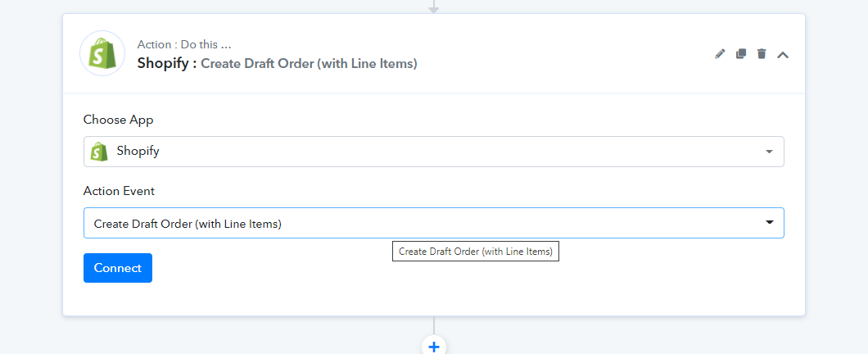Click the Action Event label
This screenshot has width=868, height=354.
click(119, 191)
